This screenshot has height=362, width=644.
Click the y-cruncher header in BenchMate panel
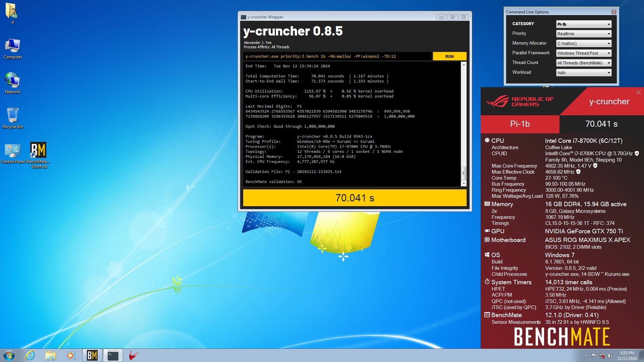pos(609,102)
